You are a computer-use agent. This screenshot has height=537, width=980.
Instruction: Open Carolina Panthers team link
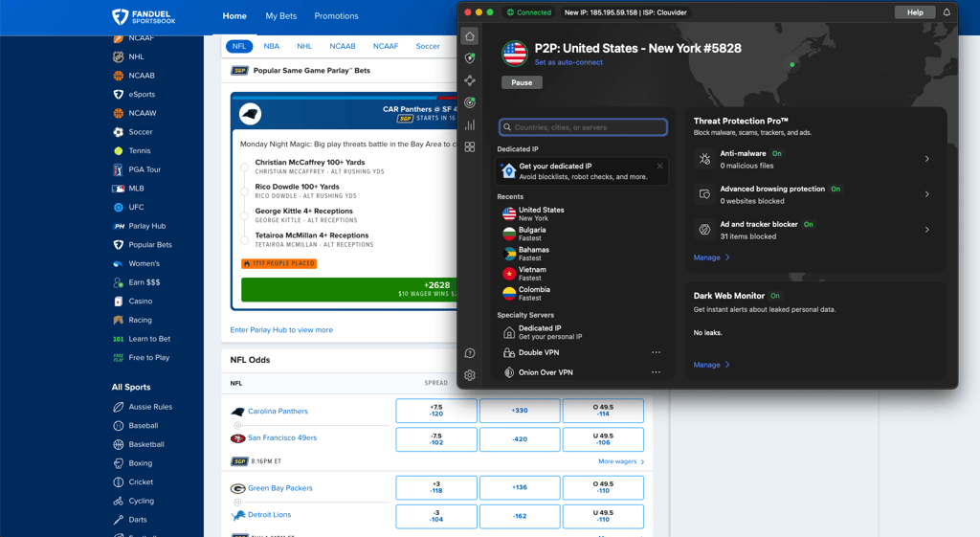pos(278,412)
